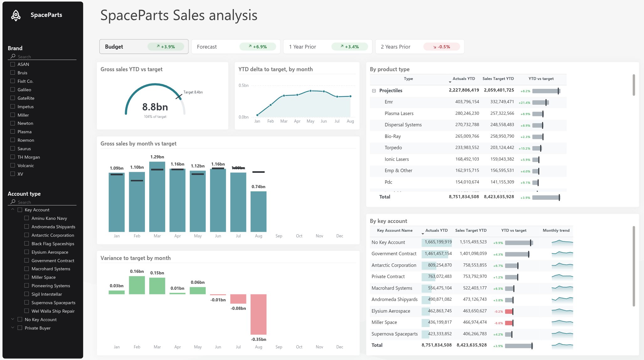Click the Budget up-arrow trend indicator

158,46
